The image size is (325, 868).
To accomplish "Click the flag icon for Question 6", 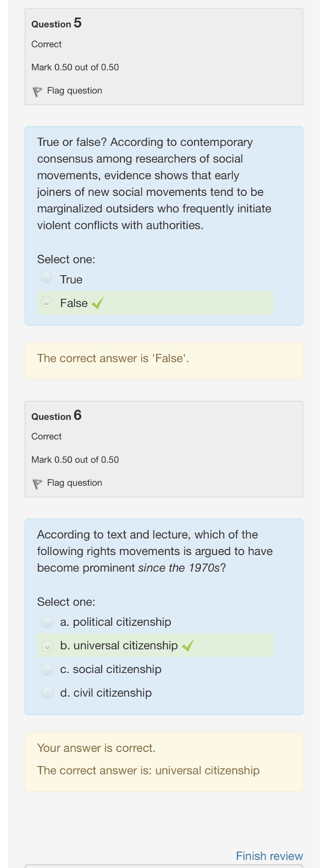I will 37,484.
